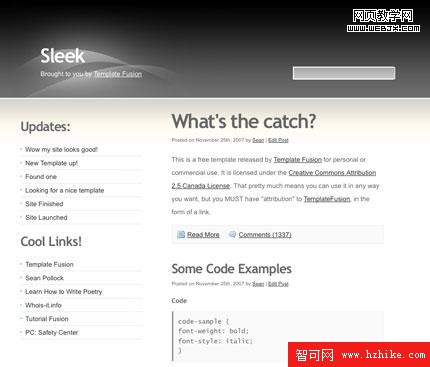Viewport: 430px width, 367px height.
Task: Open 'Looking for a nice template' update
Action: 65,190
